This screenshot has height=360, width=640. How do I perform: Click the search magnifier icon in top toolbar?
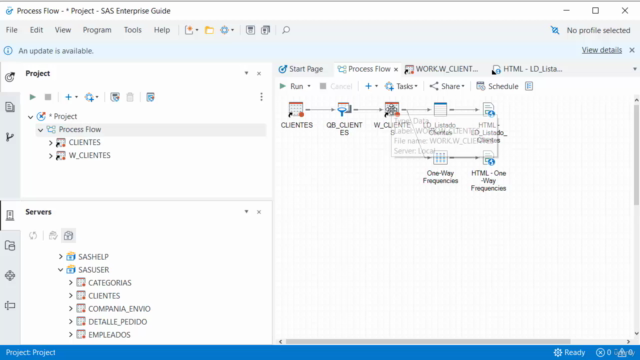(x=286, y=30)
